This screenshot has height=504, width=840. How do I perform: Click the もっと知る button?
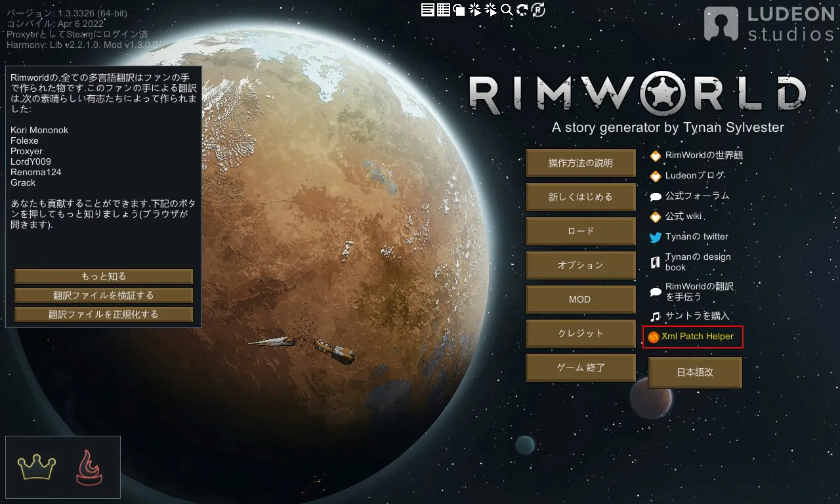(x=104, y=276)
